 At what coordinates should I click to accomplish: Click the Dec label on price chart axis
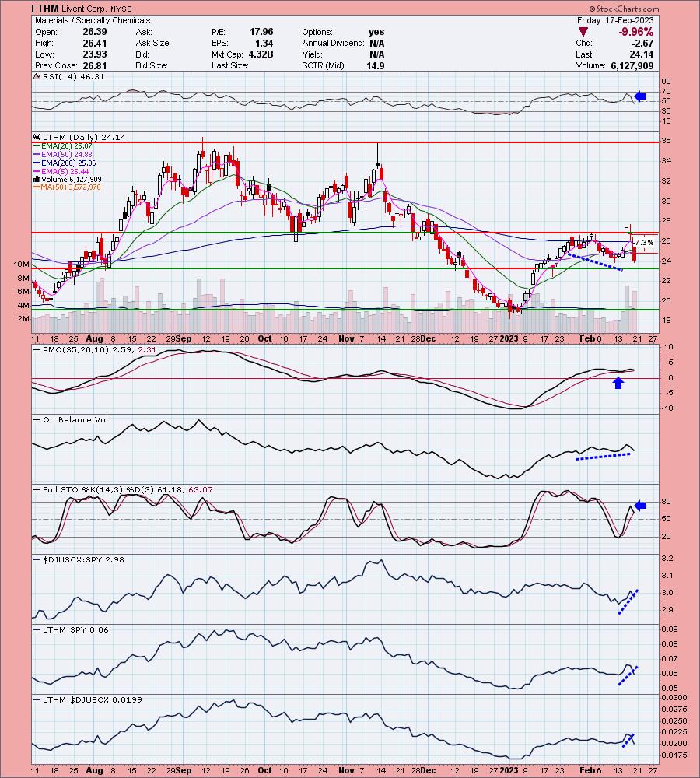pyautogui.click(x=428, y=339)
